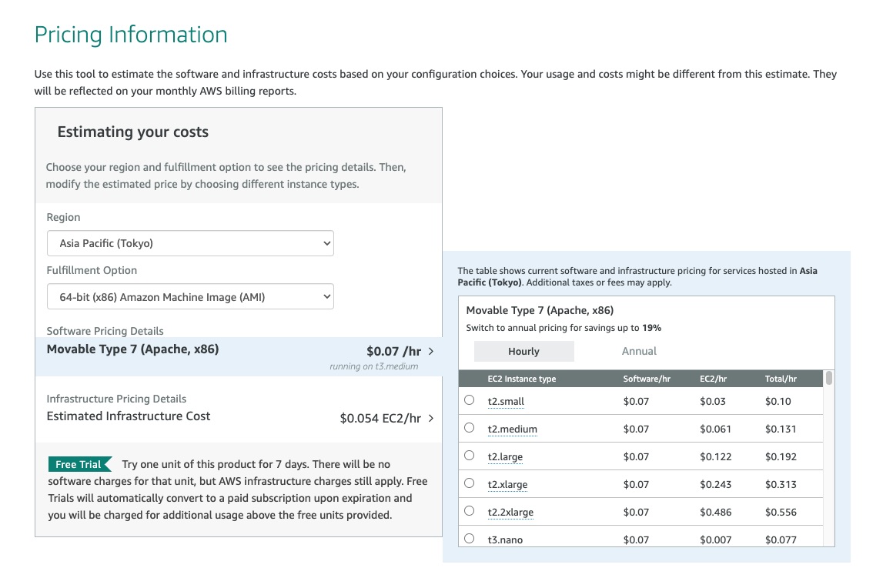Open the Fulfillment Option dropdown
Image resolution: width=893 pixels, height=588 pixels.
[190, 296]
